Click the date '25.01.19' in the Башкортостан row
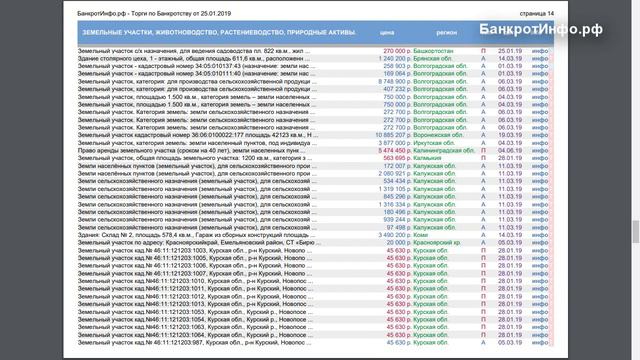This screenshot has width=640, height=360. (510, 51)
